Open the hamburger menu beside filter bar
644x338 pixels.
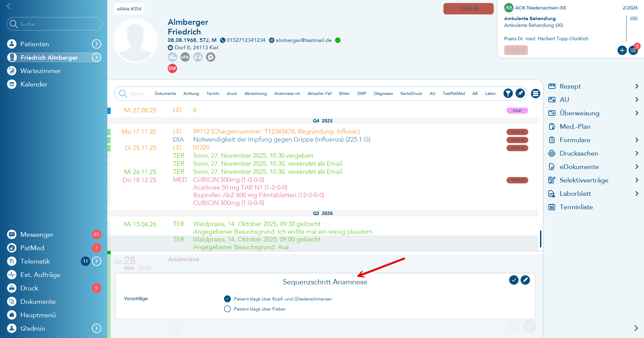[x=536, y=94]
